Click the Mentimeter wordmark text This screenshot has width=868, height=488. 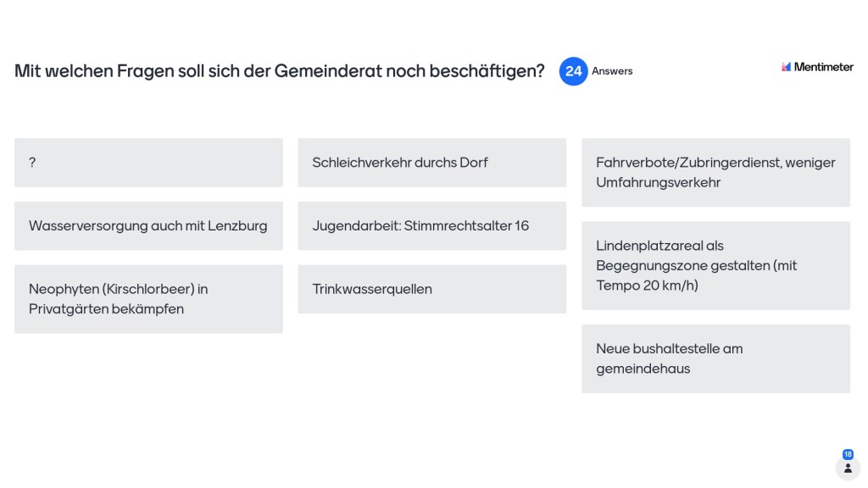click(x=823, y=67)
